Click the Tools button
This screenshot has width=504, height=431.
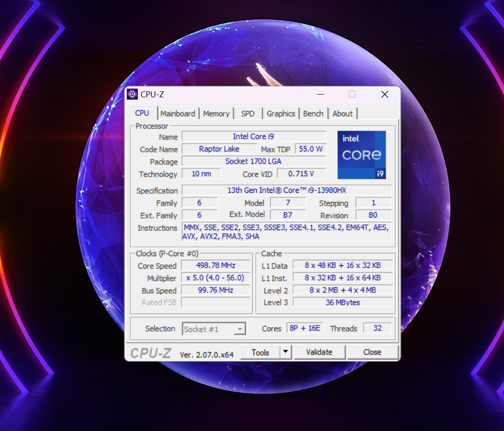260,353
